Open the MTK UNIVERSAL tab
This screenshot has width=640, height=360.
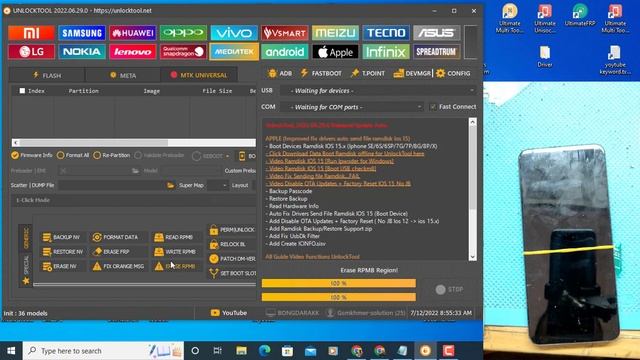(x=199, y=75)
